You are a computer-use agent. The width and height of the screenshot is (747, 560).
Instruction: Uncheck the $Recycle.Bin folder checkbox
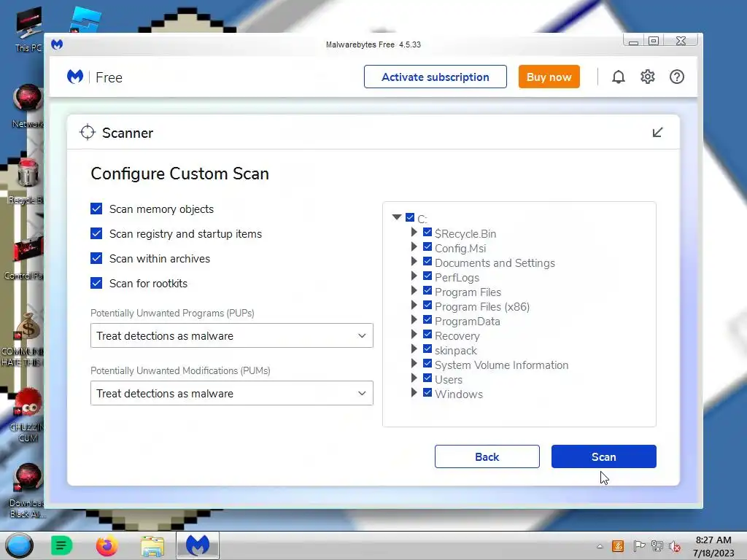427,233
